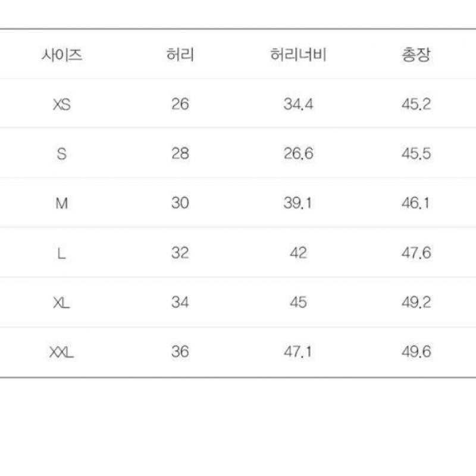Click waist value 32 in L row

180,253
